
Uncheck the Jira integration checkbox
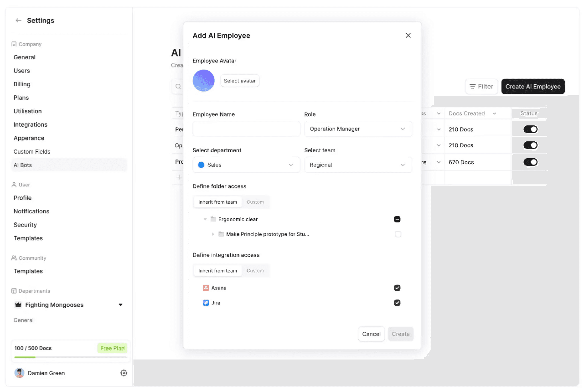pos(397,302)
